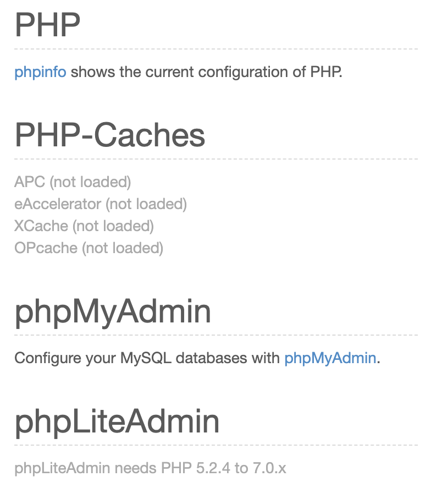Click the '7.0.x' version text

click(x=269, y=469)
